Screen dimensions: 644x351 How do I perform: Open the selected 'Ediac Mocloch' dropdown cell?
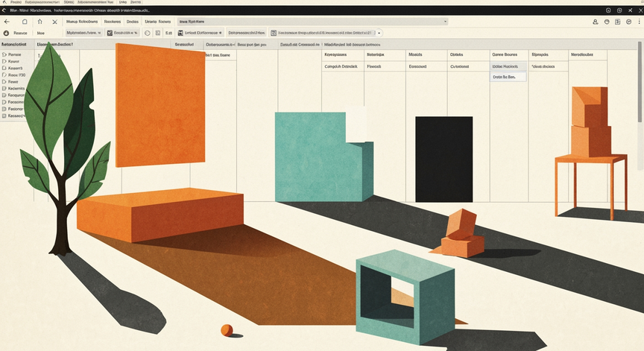click(508, 66)
